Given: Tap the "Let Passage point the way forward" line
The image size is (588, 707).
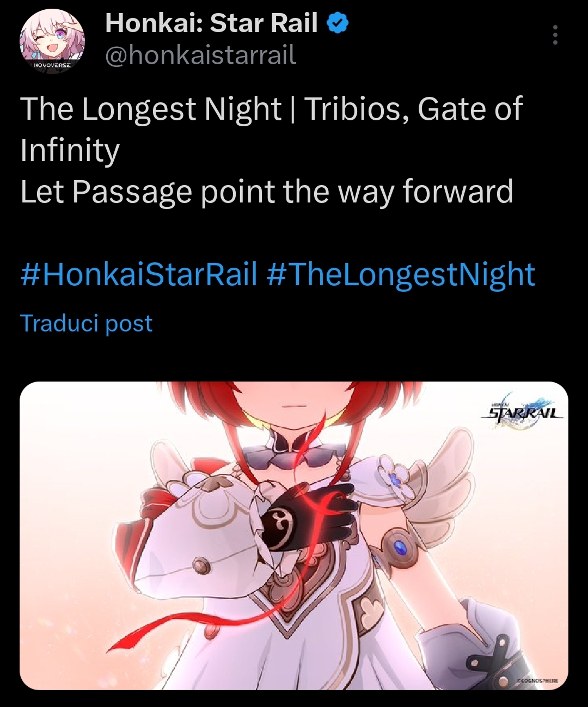Looking at the screenshot, I should tap(267, 192).
